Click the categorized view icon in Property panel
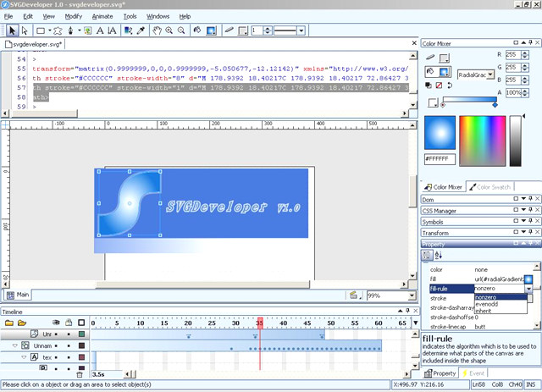542x392 pixels. coord(427,256)
